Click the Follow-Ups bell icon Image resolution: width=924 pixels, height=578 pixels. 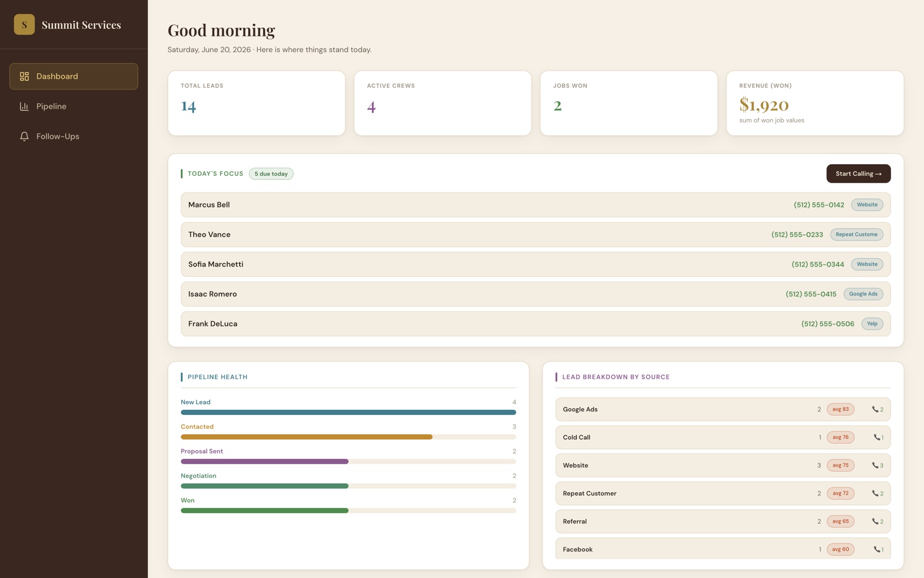point(24,136)
